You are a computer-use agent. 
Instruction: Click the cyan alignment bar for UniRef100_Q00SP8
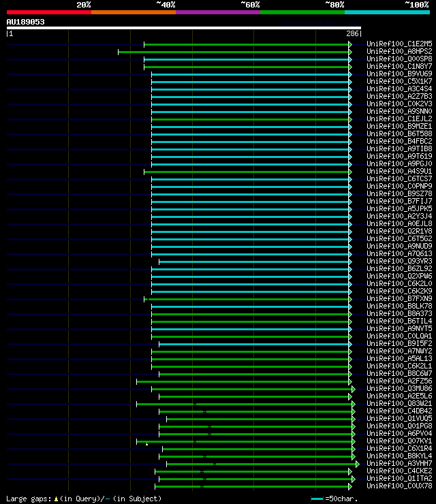click(x=247, y=59)
